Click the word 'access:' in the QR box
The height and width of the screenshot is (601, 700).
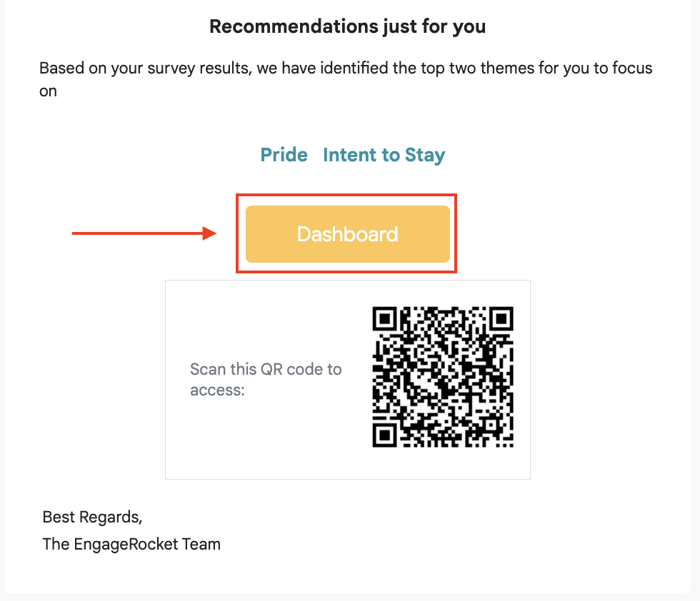[x=217, y=390]
